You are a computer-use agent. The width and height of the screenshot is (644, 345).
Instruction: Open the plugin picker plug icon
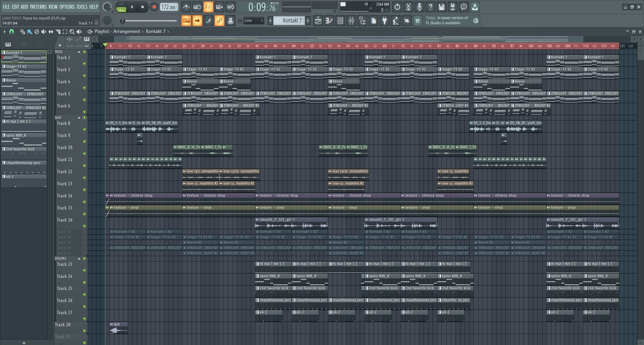385,21
